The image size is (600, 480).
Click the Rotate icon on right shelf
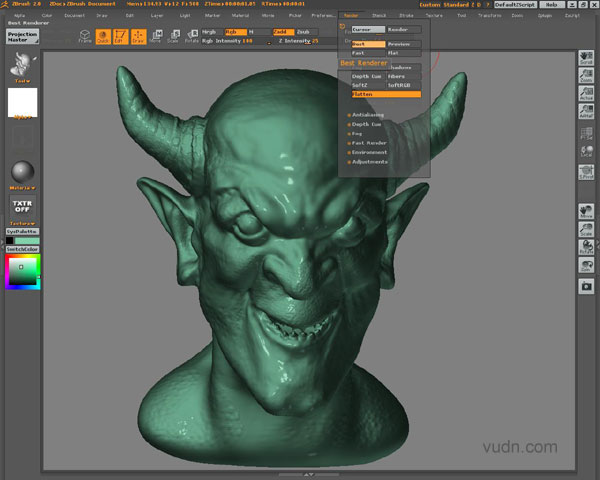(x=586, y=247)
